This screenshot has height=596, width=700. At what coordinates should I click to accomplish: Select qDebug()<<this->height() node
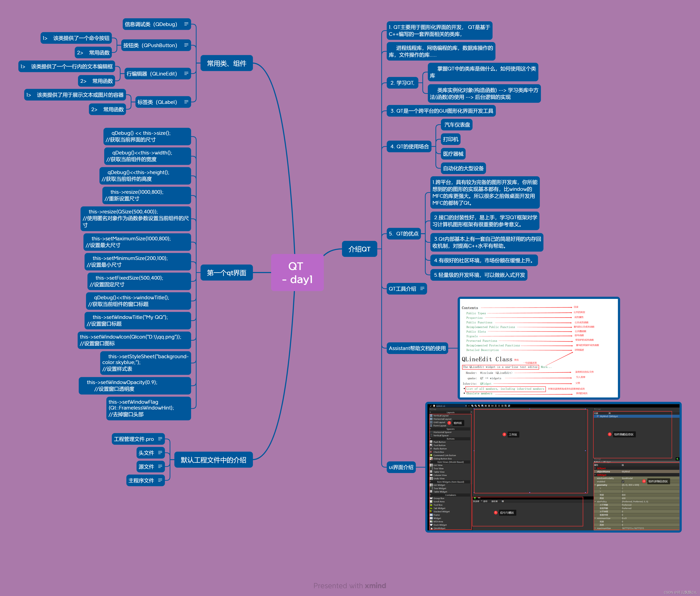coord(145,176)
